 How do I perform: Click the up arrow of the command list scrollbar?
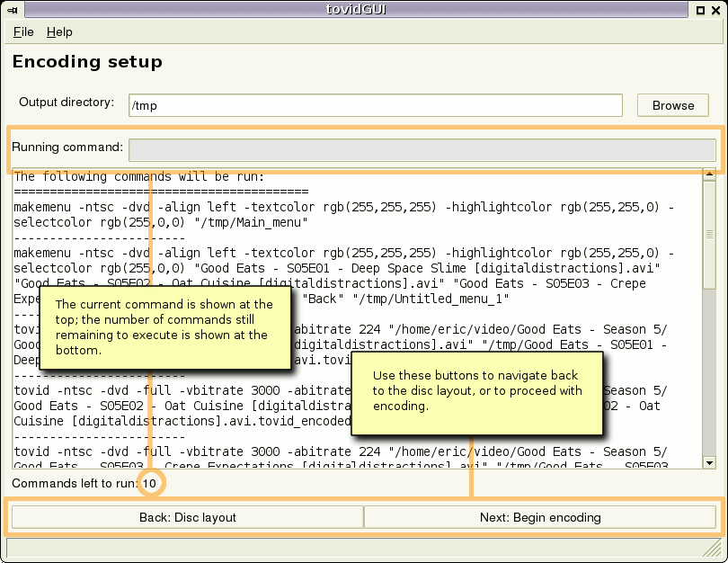click(x=709, y=176)
